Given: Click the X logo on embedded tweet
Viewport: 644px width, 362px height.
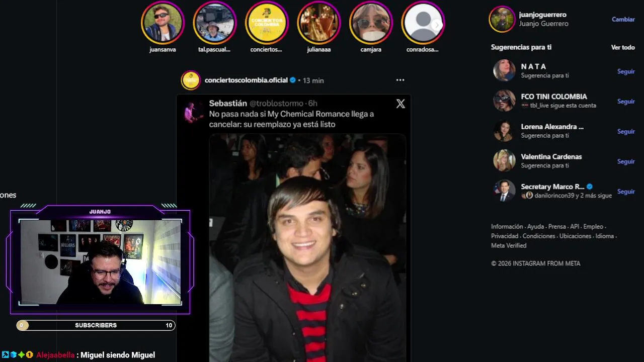Looking at the screenshot, I should tap(400, 104).
